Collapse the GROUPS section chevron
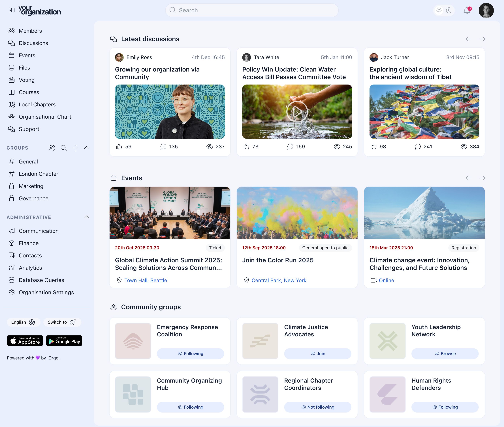 tap(87, 148)
